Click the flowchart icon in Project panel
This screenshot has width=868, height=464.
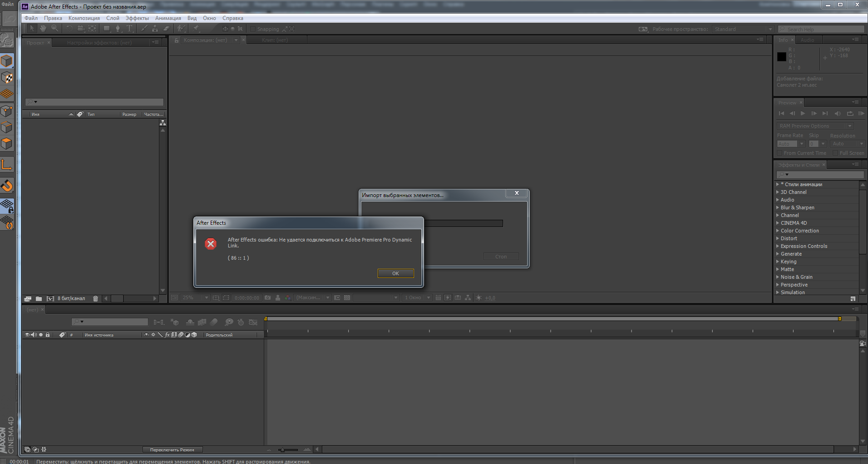click(163, 123)
